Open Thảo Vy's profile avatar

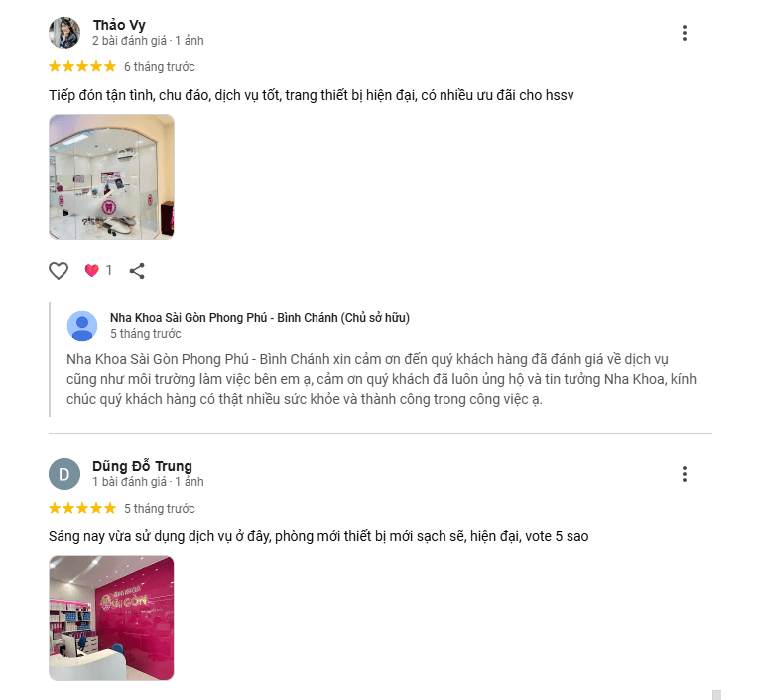(x=64, y=33)
